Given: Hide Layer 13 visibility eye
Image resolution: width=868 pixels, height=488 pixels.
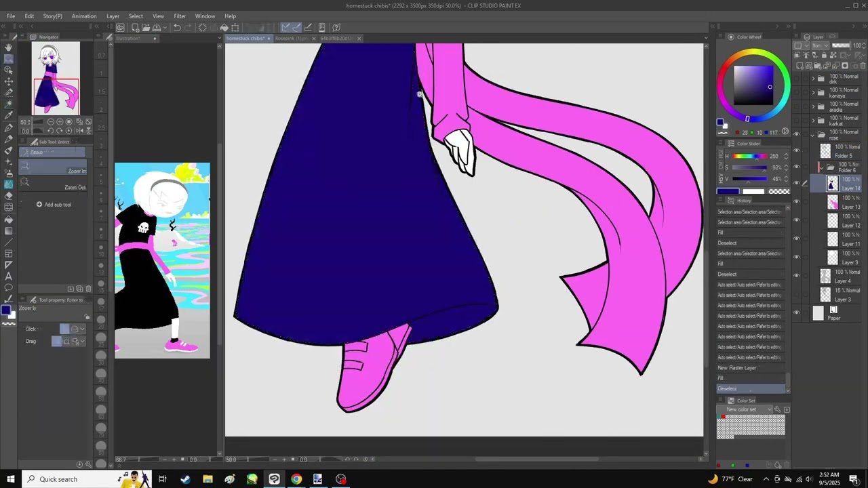Looking at the screenshot, I should [x=796, y=201].
